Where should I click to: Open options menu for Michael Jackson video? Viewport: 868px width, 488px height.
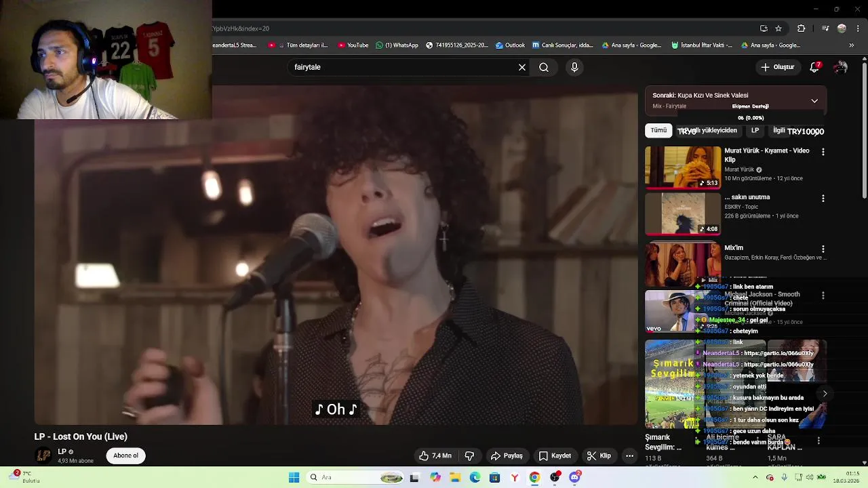click(x=823, y=296)
